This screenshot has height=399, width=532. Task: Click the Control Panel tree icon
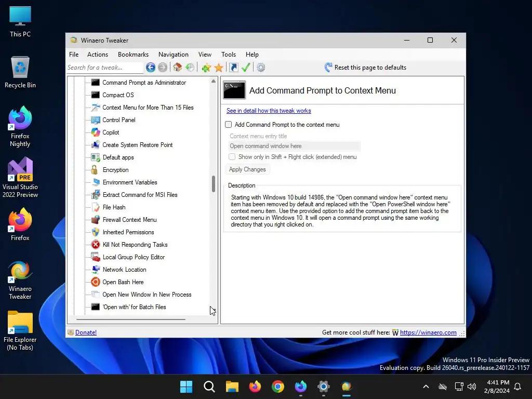click(96, 120)
